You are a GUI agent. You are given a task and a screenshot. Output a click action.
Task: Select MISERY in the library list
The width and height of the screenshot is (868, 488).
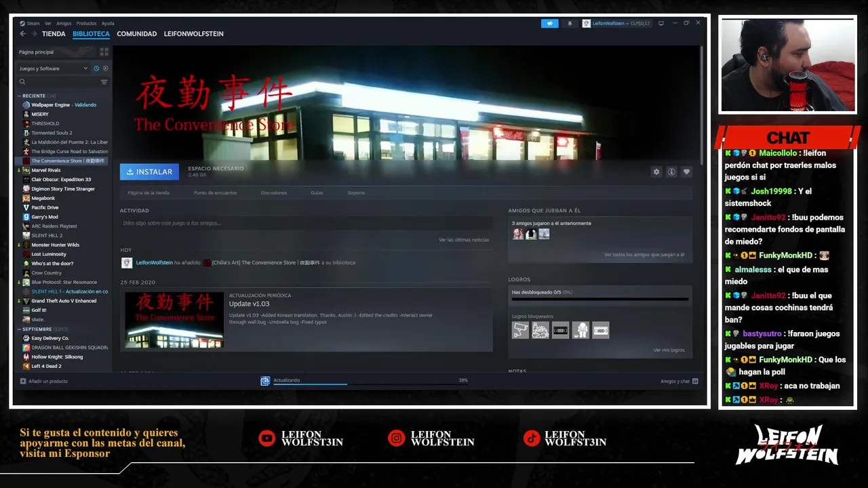(x=40, y=115)
